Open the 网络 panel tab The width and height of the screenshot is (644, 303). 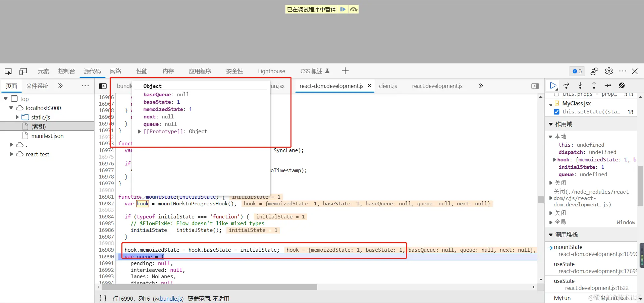[115, 71]
